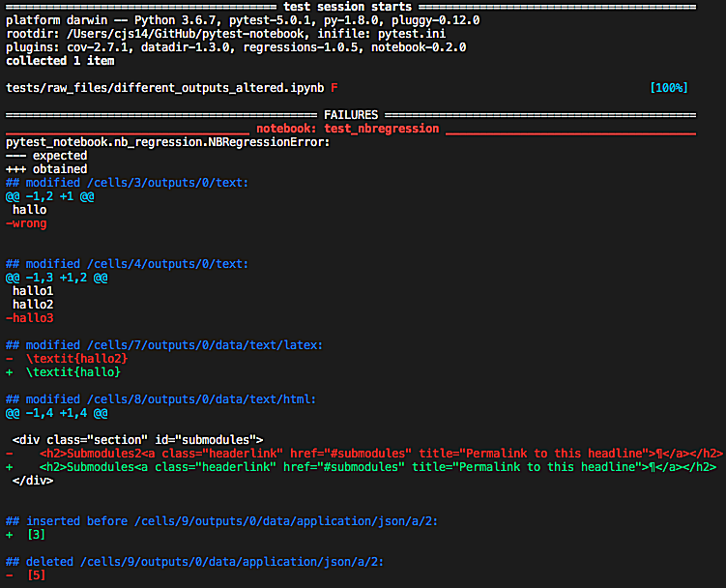Click '## modified /cells/4/outputs/0/text:' line
Image resolution: width=726 pixels, height=588 pixels.
[127, 264]
